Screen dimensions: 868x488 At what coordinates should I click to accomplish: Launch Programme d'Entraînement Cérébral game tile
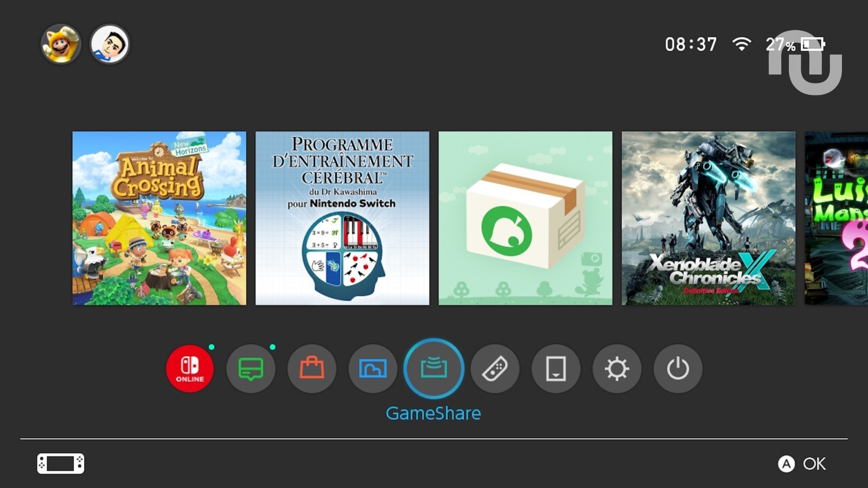pos(342,218)
